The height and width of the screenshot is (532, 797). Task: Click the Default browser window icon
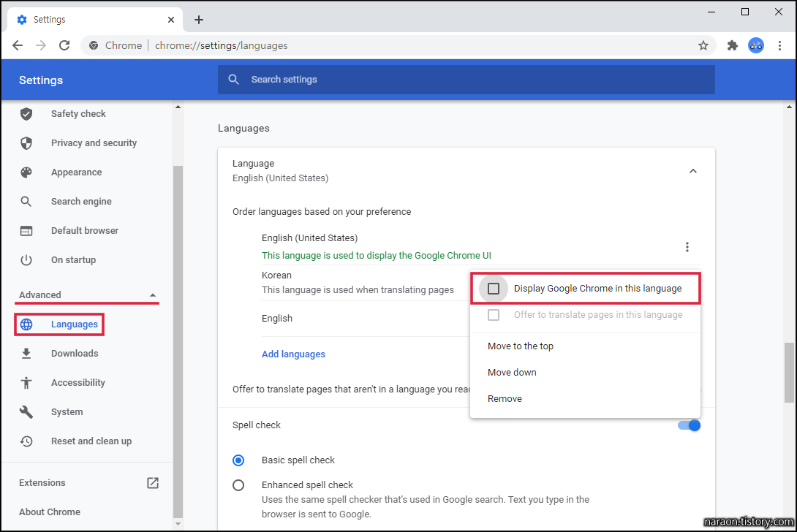point(26,231)
